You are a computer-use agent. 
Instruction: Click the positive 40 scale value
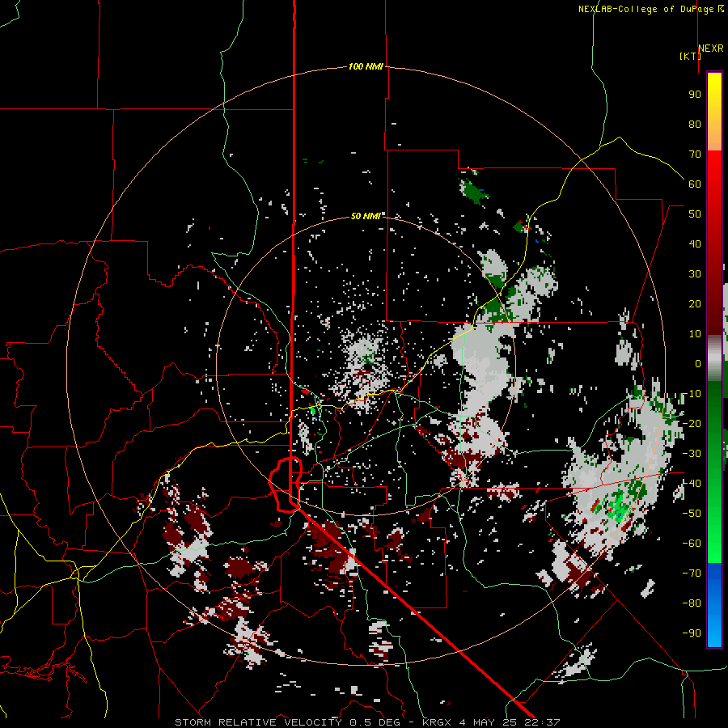(695, 243)
